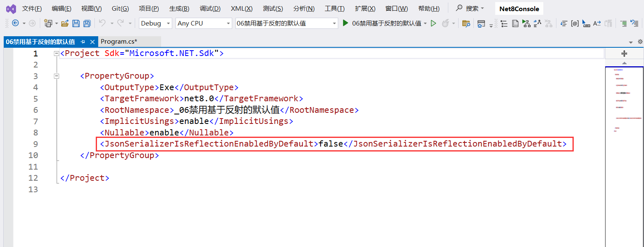
Task: Open the Undo history dropdown arrow
Action: pyautogui.click(x=112, y=23)
